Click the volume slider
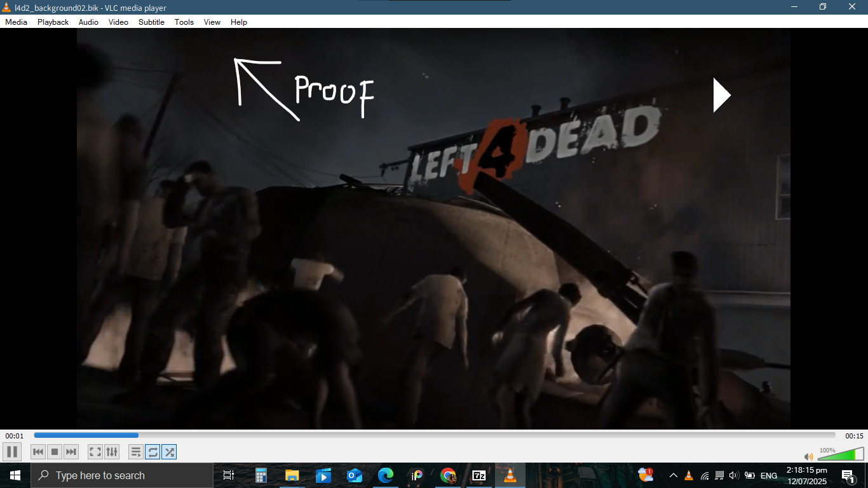The height and width of the screenshot is (488, 868). click(x=839, y=454)
